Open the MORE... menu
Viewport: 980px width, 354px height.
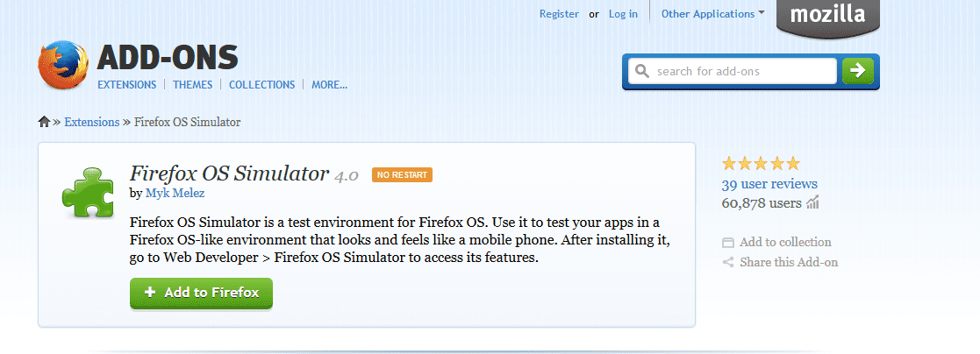329,84
